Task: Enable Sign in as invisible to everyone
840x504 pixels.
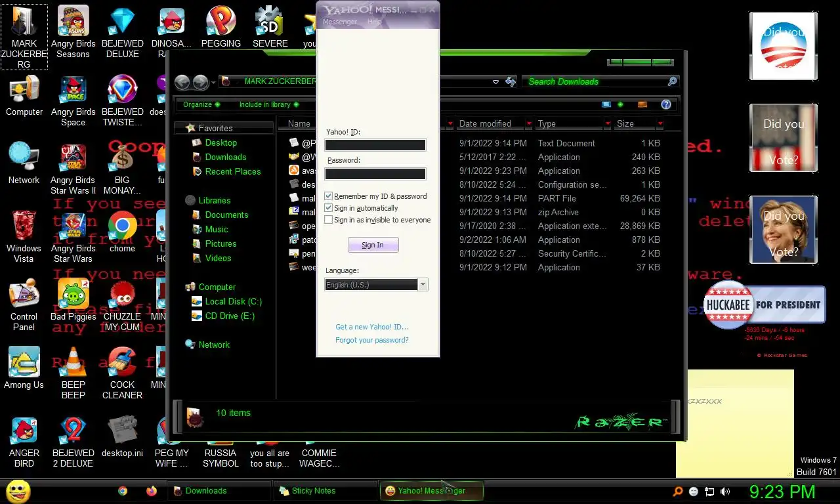Action: [x=329, y=220]
